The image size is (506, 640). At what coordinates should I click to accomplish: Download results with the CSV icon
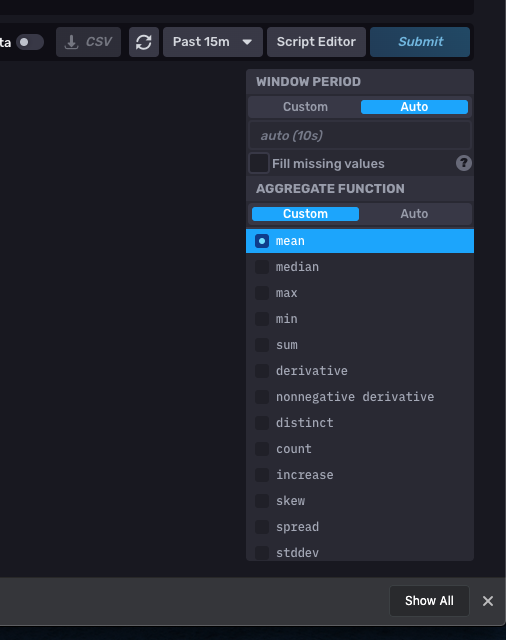(88, 42)
